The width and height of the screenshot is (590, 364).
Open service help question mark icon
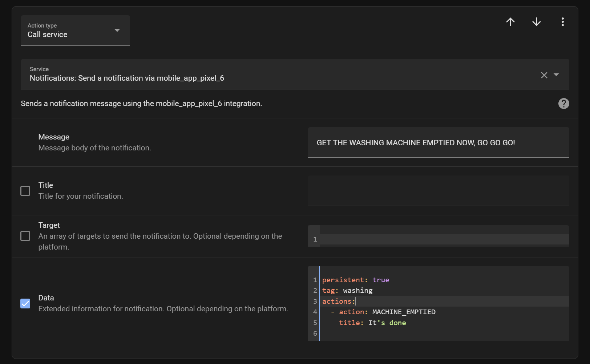(x=563, y=104)
